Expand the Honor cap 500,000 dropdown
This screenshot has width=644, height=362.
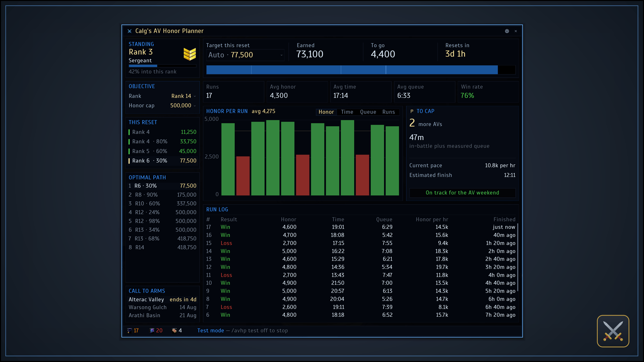[x=183, y=106]
